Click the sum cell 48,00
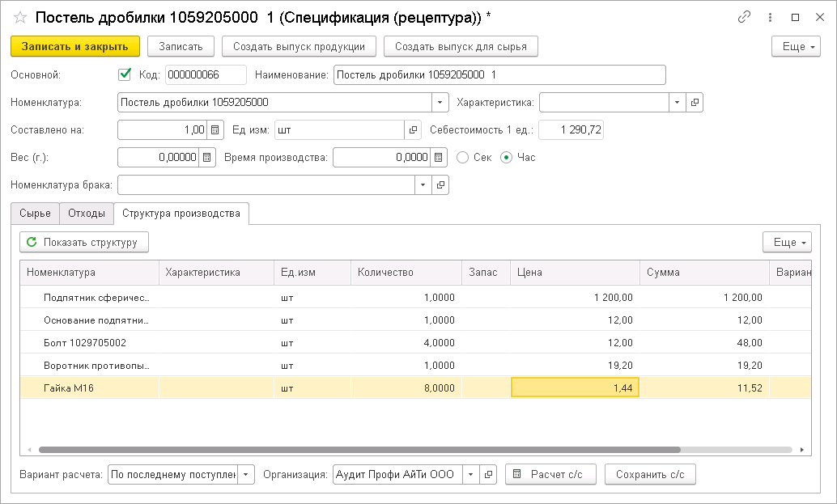The image size is (837, 504). coord(704,342)
